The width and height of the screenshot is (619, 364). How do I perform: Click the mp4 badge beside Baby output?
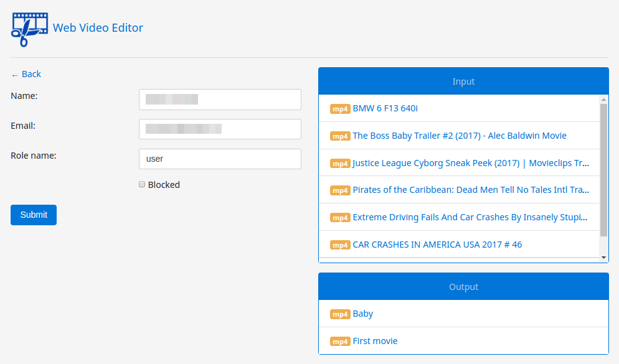[340, 314]
